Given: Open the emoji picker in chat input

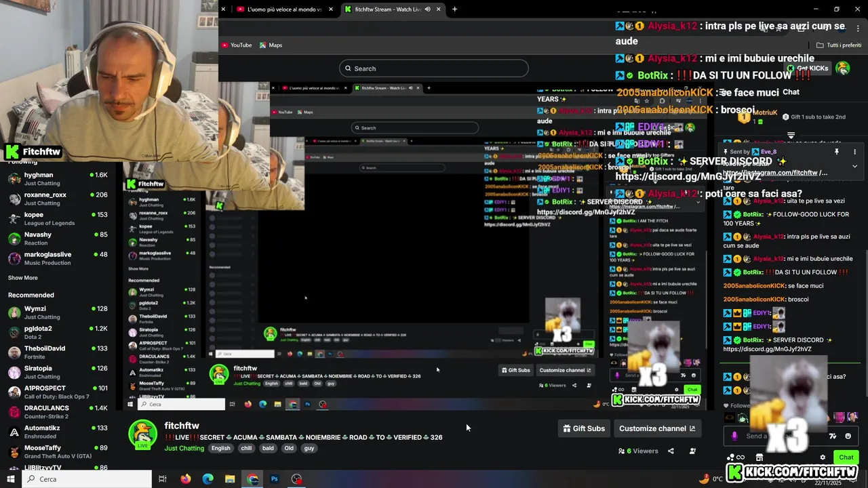Looking at the screenshot, I should [x=848, y=436].
